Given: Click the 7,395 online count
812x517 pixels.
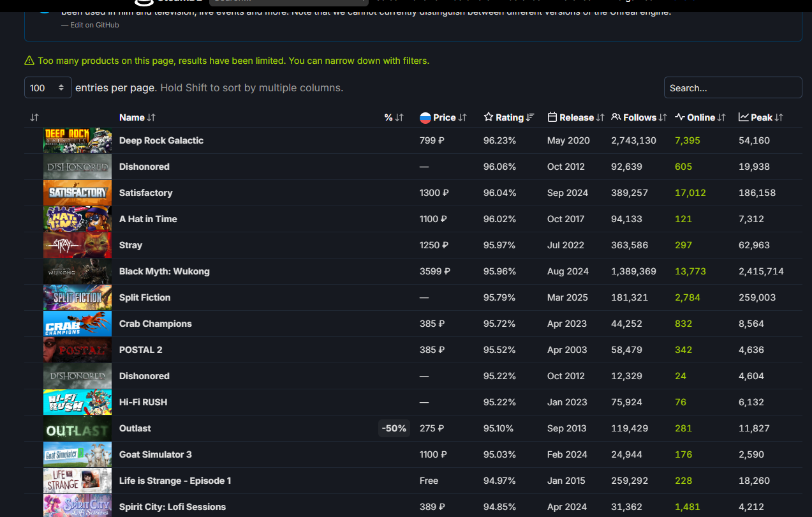Looking at the screenshot, I should 688,140.
